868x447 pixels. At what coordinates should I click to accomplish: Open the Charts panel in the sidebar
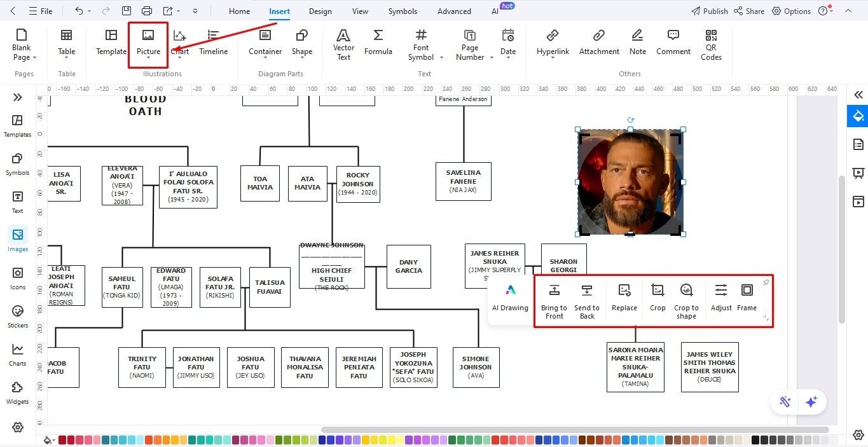click(17, 354)
